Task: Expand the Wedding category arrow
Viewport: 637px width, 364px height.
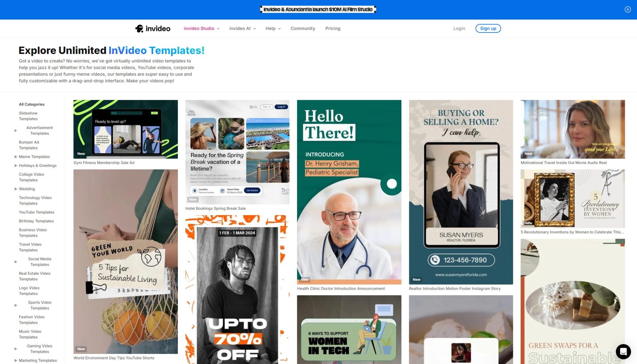Action: (16, 189)
